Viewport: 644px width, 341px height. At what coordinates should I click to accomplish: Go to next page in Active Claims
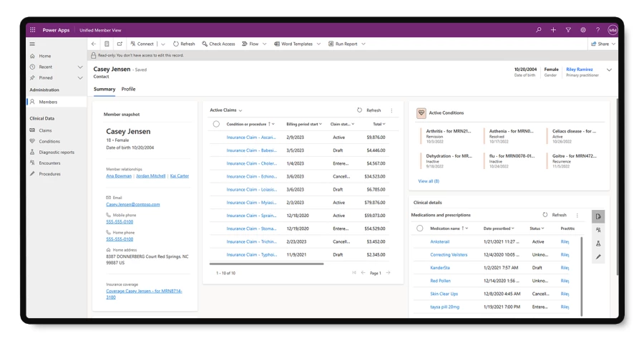point(389,273)
